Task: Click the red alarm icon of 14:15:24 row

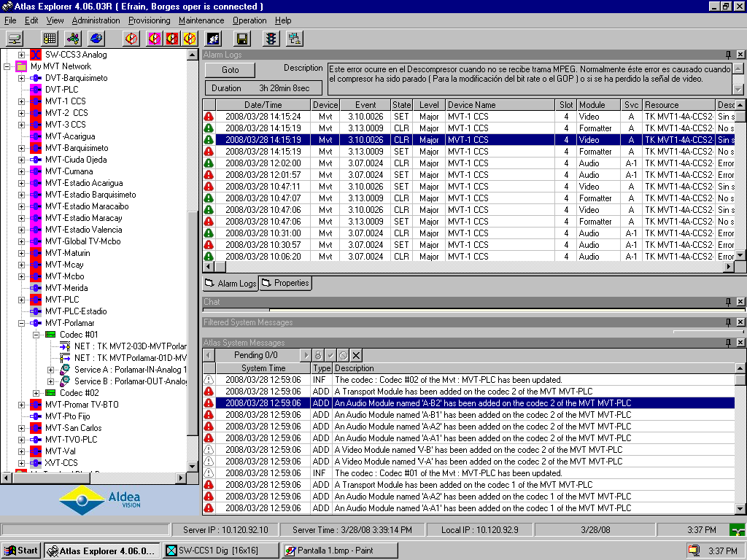Action: (209, 117)
